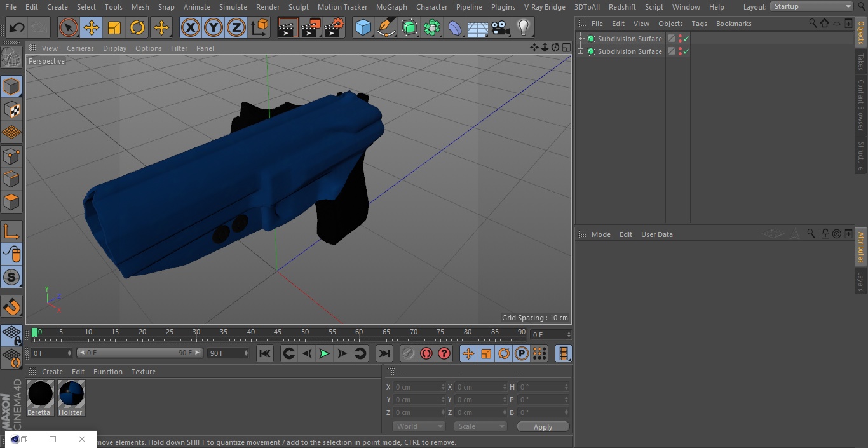
Task: Open the World coordinate dropdown
Action: (x=419, y=426)
